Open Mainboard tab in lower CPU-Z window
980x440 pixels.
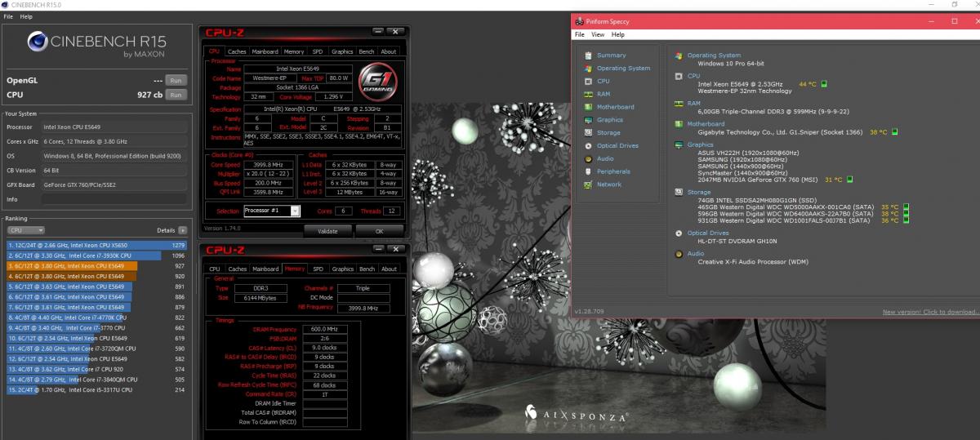pos(265,269)
